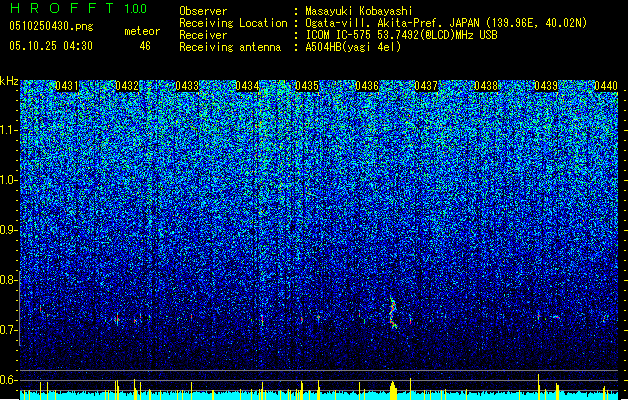The height and width of the screenshot is (400, 629).
Task: Click the Receiving antenna field label
Action: pos(230,47)
